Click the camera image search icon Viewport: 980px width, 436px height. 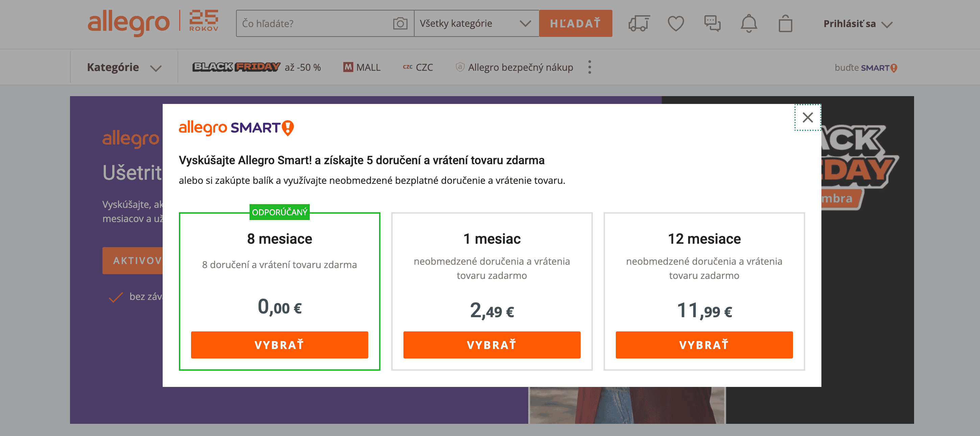click(400, 24)
